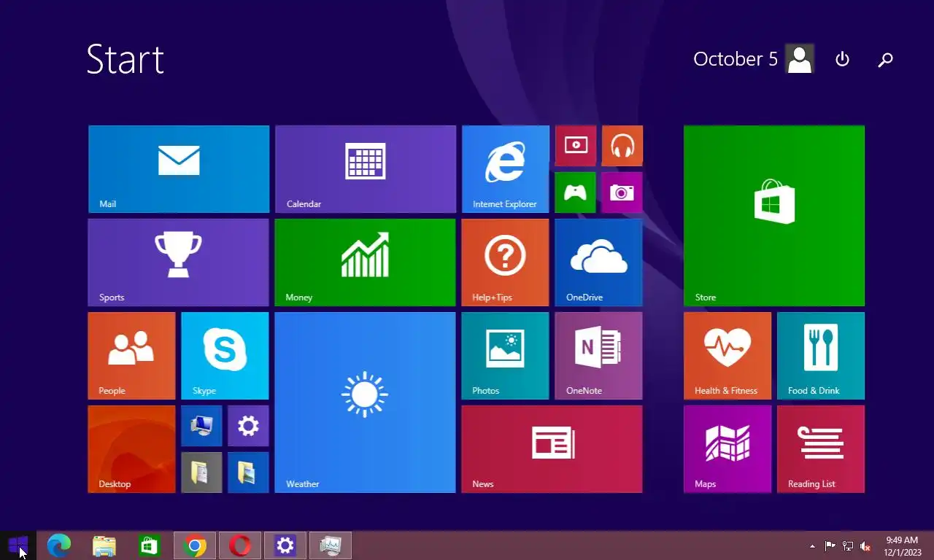934x560 pixels.
Task: Open the Help+Tips tile
Action: coord(506,262)
